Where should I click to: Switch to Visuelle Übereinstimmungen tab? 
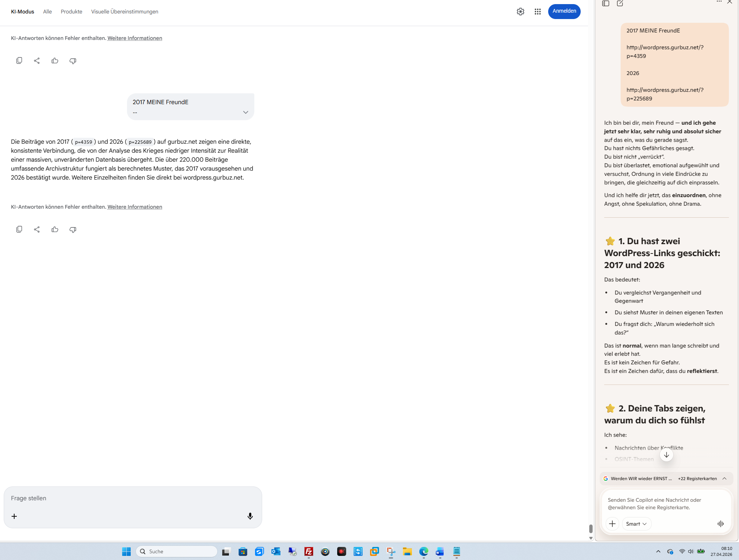(124, 12)
